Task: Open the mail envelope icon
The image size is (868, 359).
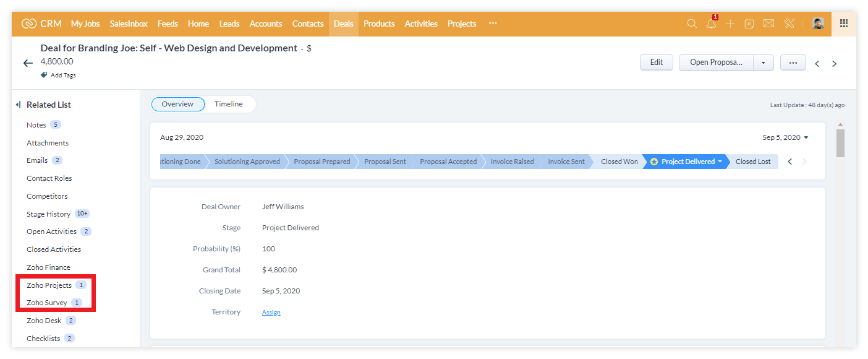Action: 768,24
